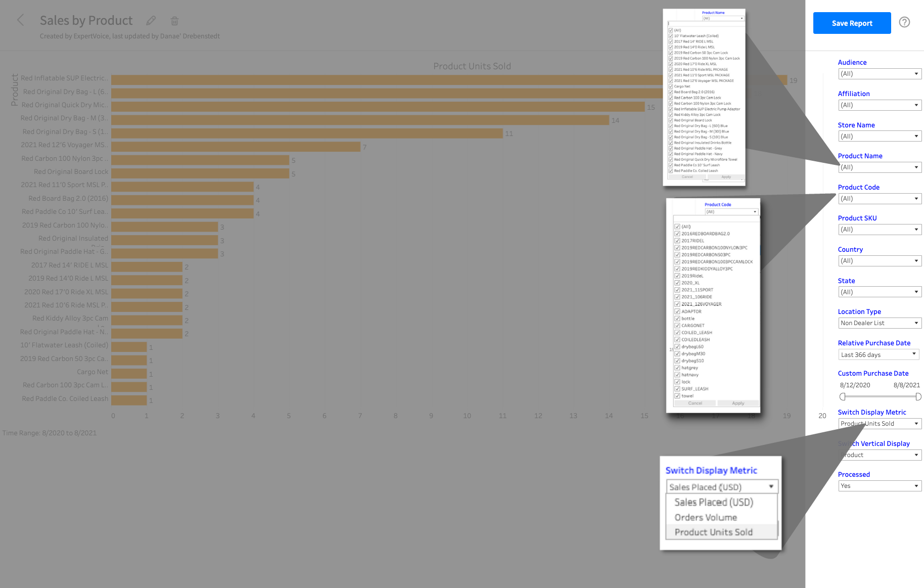Open help via the question mark icon

click(x=904, y=22)
